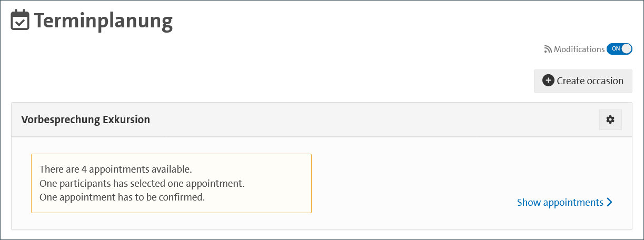Image resolution: width=644 pixels, height=240 pixels.
Task: Click the white knob of the ON switch
Action: (x=626, y=49)
